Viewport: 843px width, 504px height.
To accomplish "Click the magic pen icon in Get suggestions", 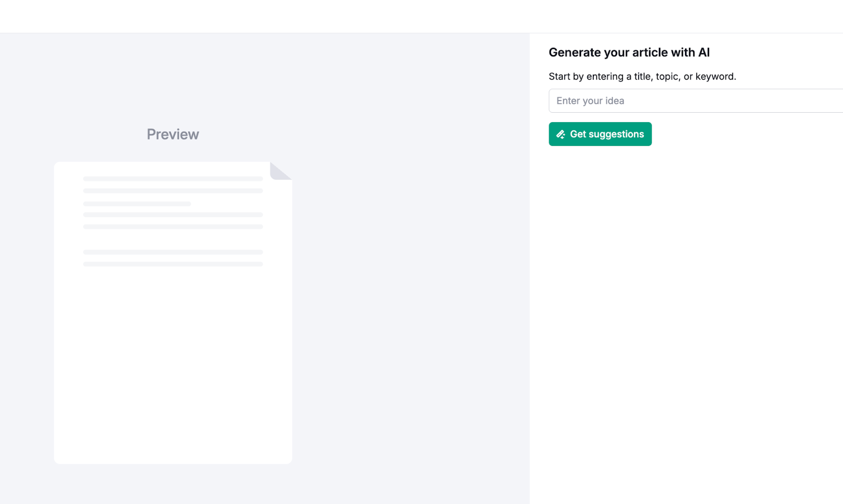I will coord(561,134).
